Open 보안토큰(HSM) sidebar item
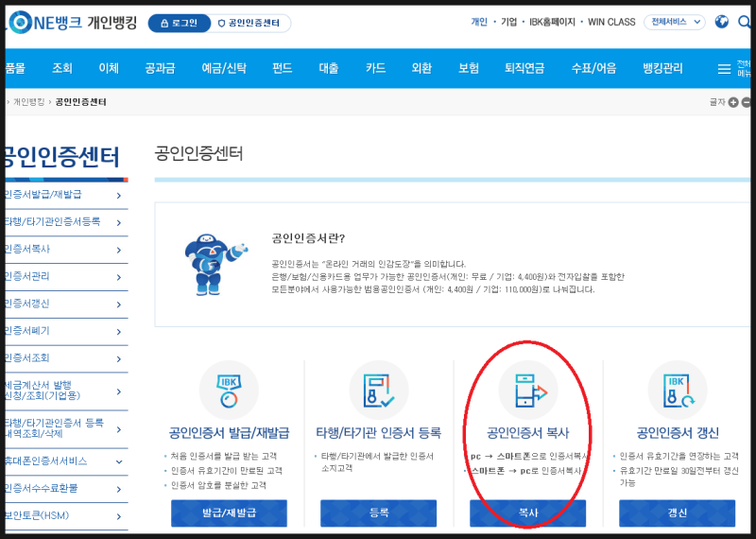 click(64, 516)
